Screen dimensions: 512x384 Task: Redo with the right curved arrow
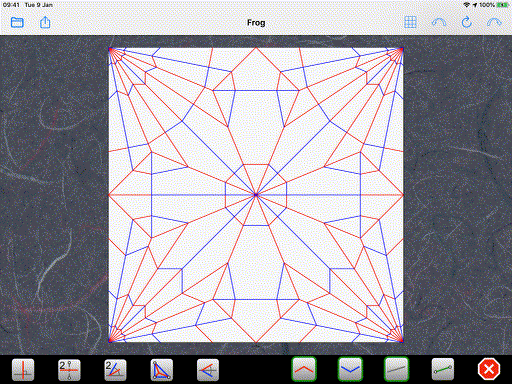494,22
